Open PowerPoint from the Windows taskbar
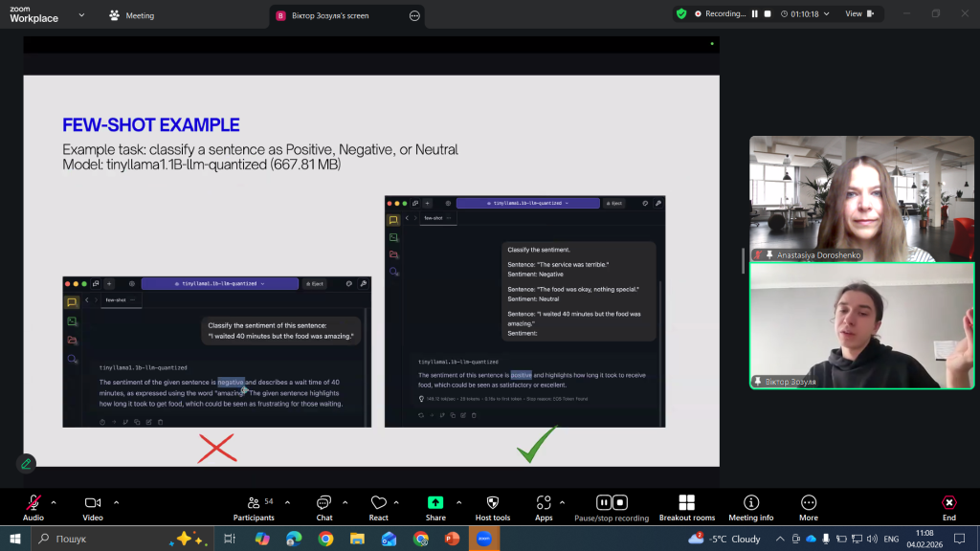 [452, 539]
